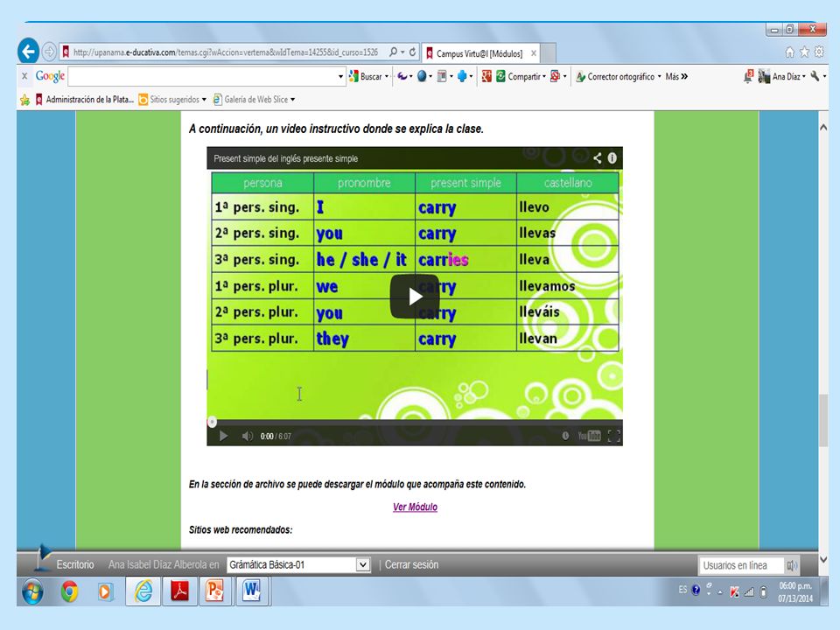Expand the Corrector ortográfico dropdown arrow

[660, 77]
